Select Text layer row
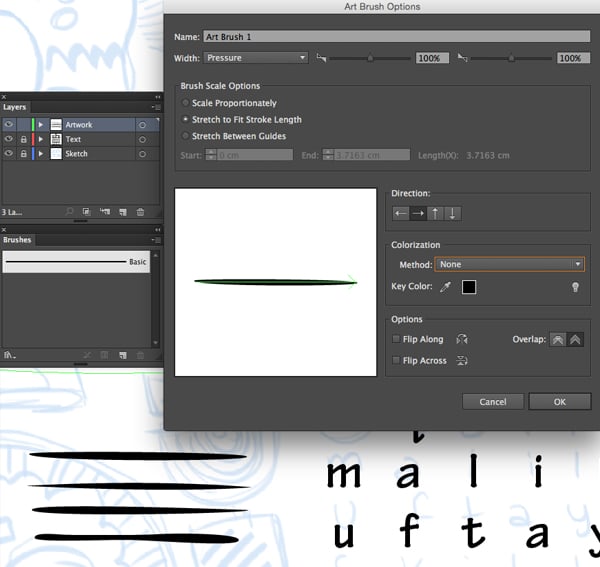Screen dimensions: 600x567 [80, 139]
